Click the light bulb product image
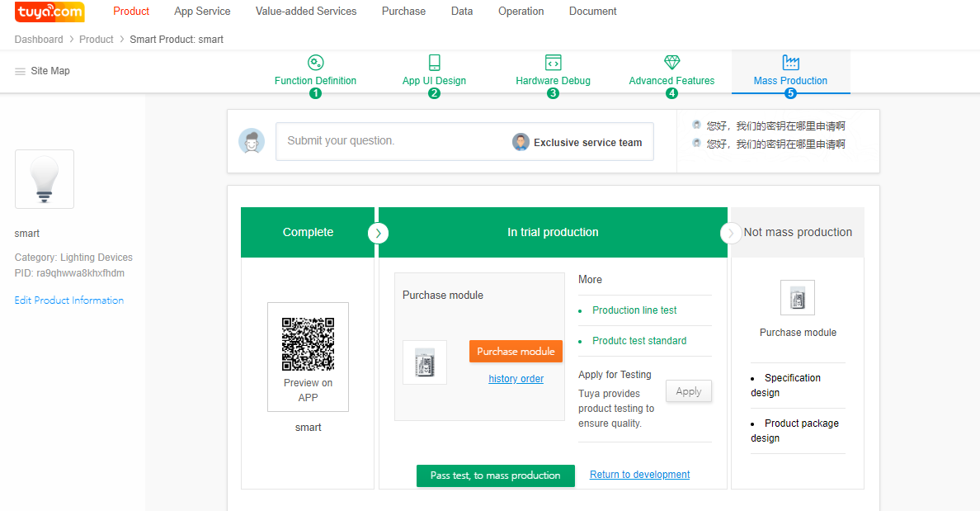Viewport: 980px width, 511px height. coord(45,179)
